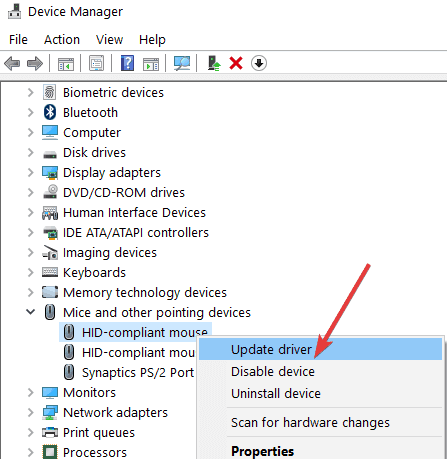Select the Processors label
The height and width of the screenshot is (459, 447).
[x=95, y=452]
